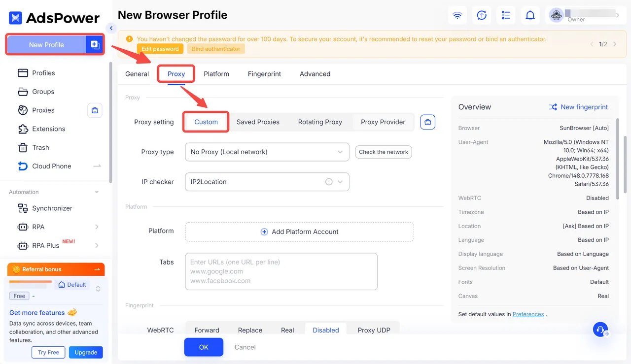The width and height of the screenshot is (631, 364).
Task: Switch to the Fingerprint tab
Action: click(264, 74)
